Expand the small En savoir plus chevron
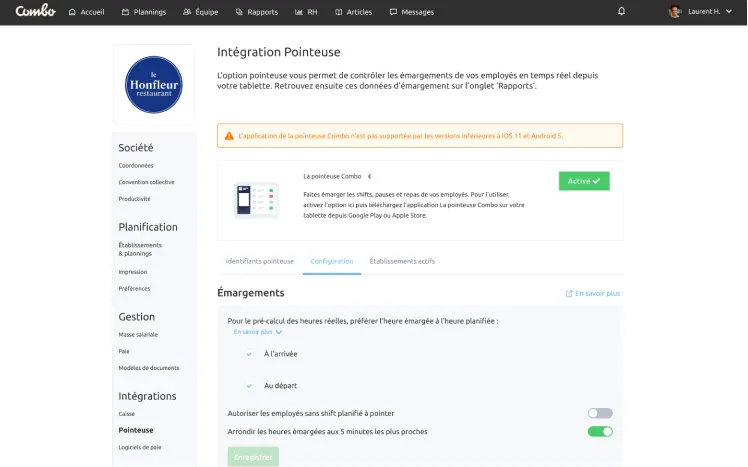The width and height of the screenshot is (748, 467). click(279, 332)
